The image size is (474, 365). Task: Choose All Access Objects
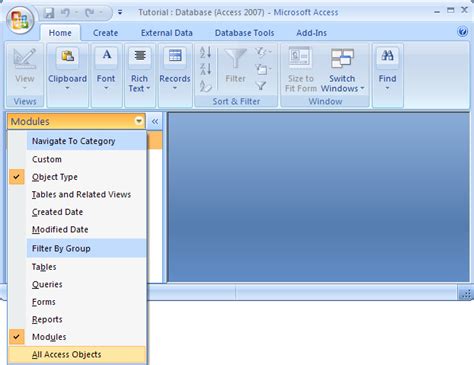[x=77, y=354]
